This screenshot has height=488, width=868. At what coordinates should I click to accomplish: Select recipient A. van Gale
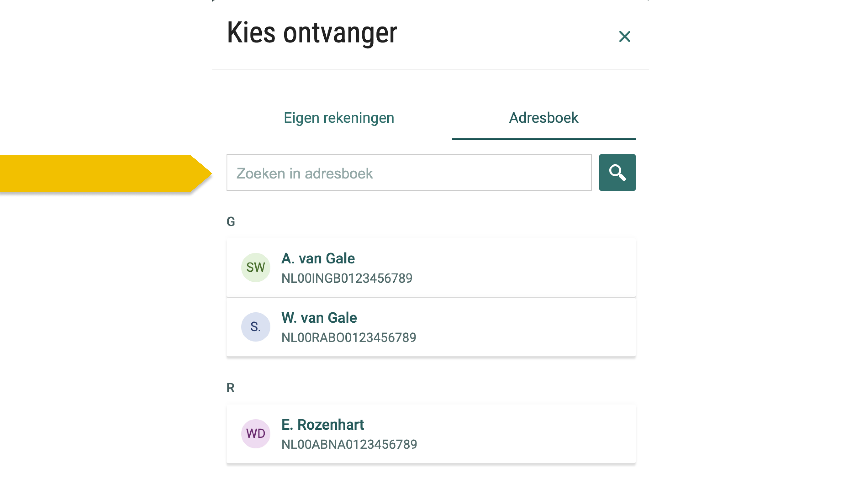(318, 259)
